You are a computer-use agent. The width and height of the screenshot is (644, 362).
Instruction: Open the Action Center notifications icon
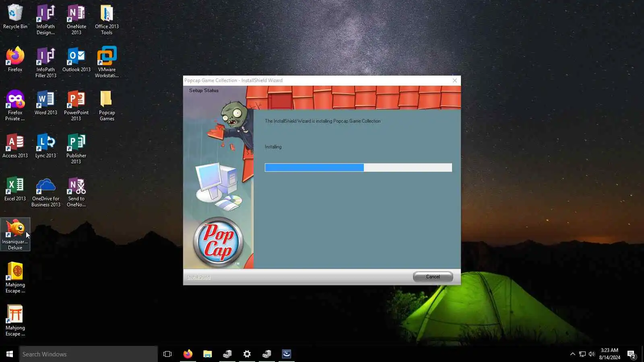coord(631,354)
